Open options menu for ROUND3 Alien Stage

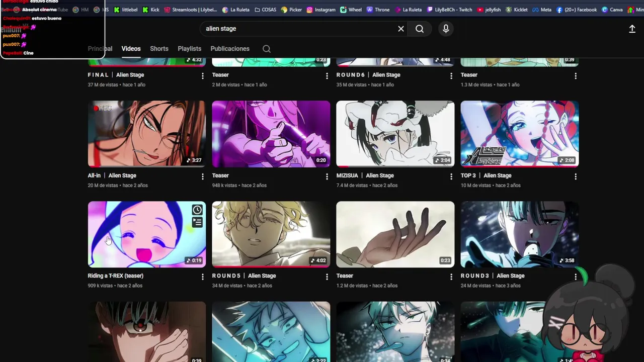576,277
